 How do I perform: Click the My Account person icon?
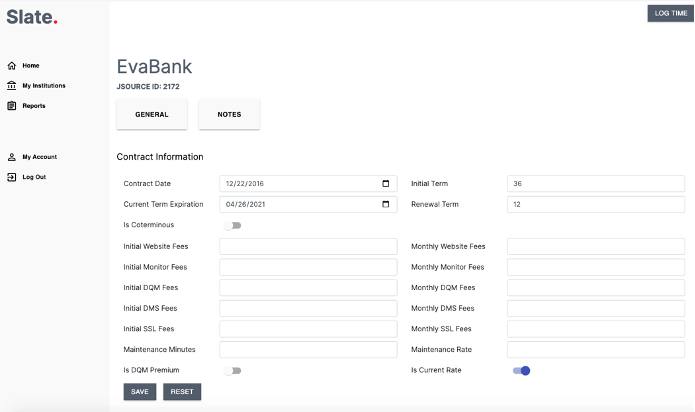11,157
